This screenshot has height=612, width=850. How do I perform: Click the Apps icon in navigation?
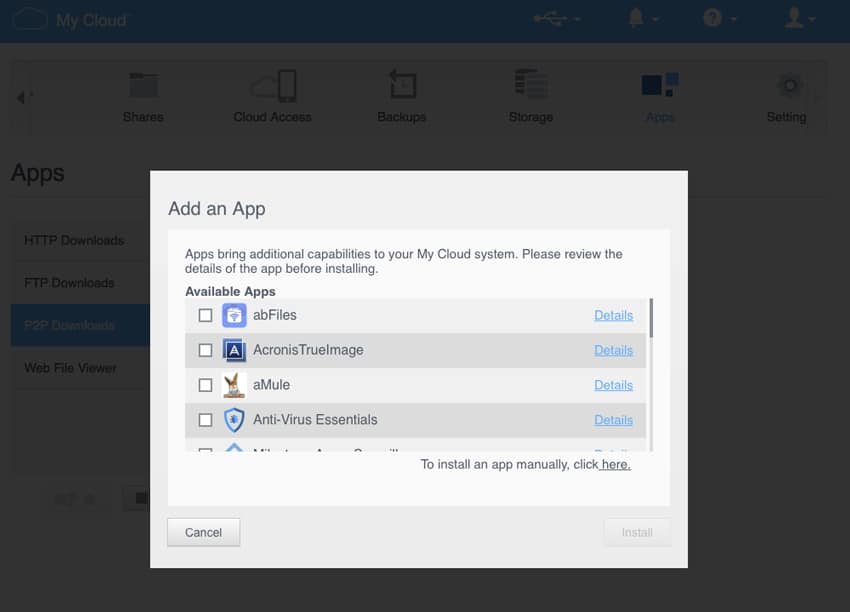tap(660, 85)
